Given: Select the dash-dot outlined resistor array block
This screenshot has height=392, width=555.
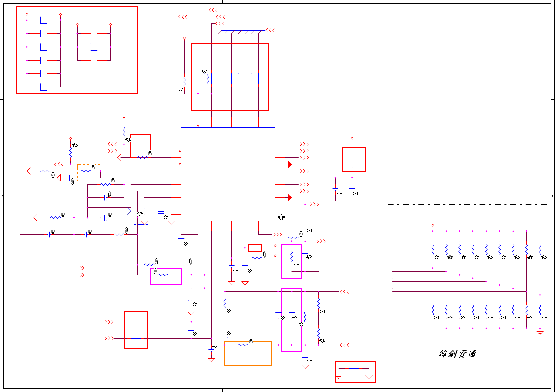Looking at the screenshot, I should 468,270.
